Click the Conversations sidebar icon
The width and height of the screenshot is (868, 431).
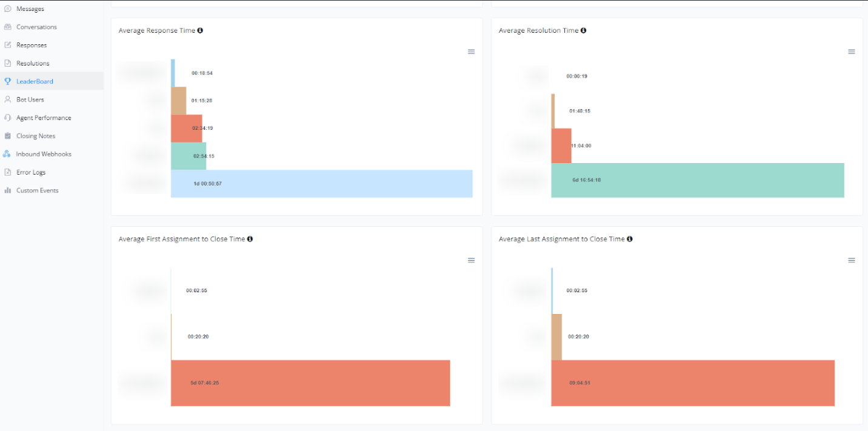coord(8,27)
